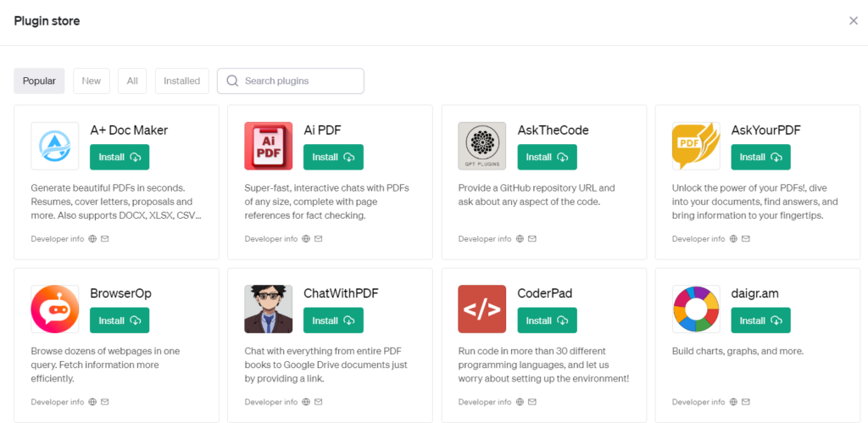This screenshot has height=423, width=868.
Task: Open daigr.am developer email envelope icon
Action: [x=746, y=402]
